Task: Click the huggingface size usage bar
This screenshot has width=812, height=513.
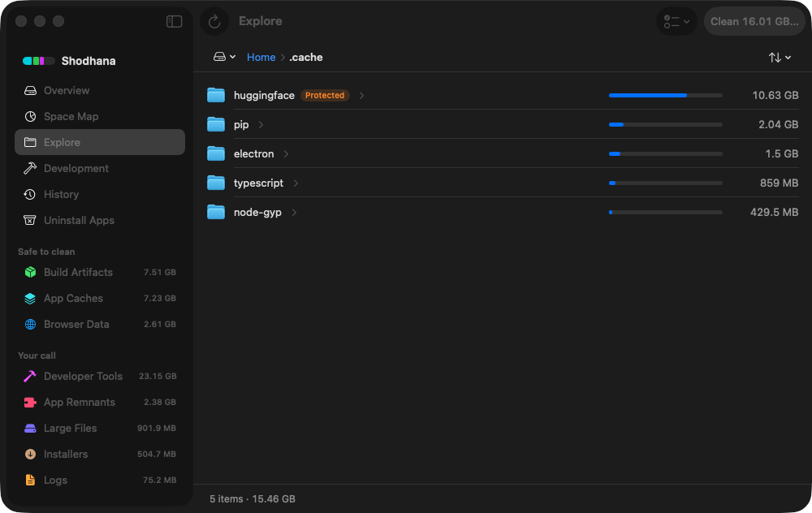Action: pos(666,95)
